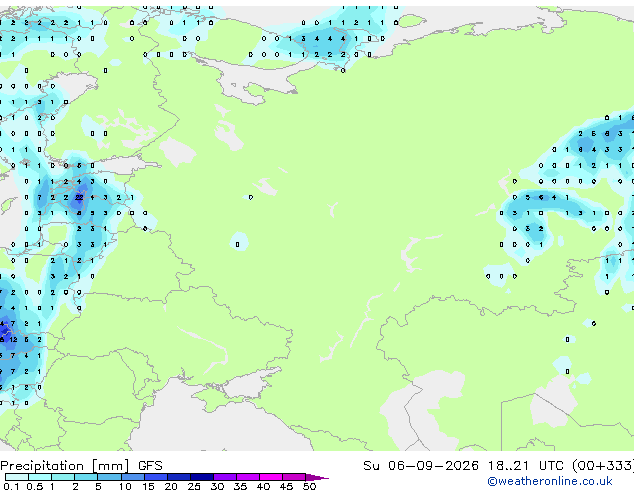Click the 'Su 06-09-2026 18..21 UTC' timestamp
The width and height of the screenshot is (634, 490).
pos(463,466)
